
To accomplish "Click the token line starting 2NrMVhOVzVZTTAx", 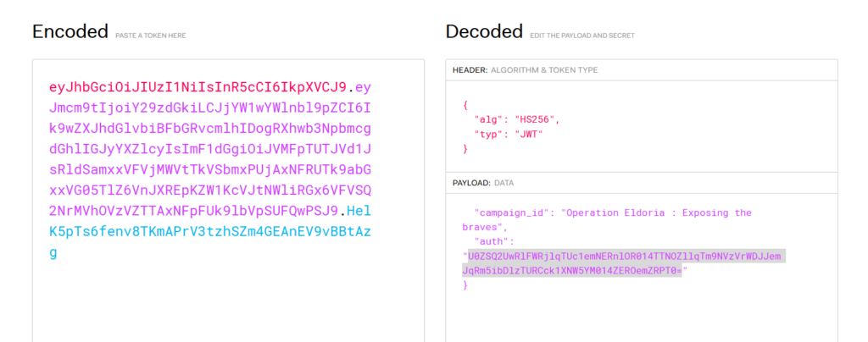I will 194,212.
